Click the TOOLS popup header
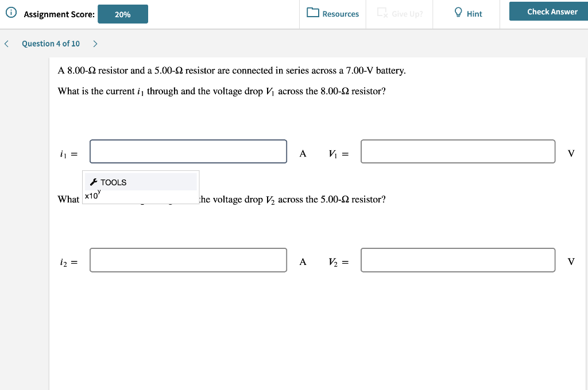 (x=113, y=182)
